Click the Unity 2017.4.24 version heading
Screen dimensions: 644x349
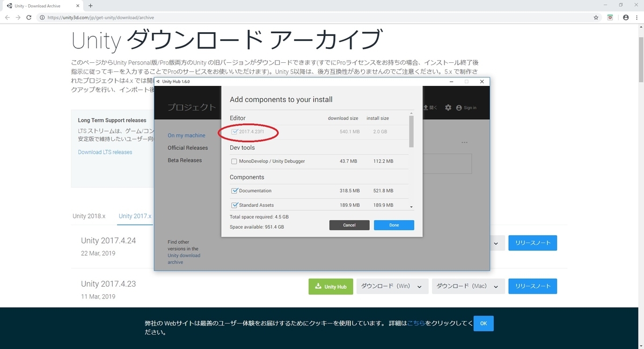coord(108,241)
